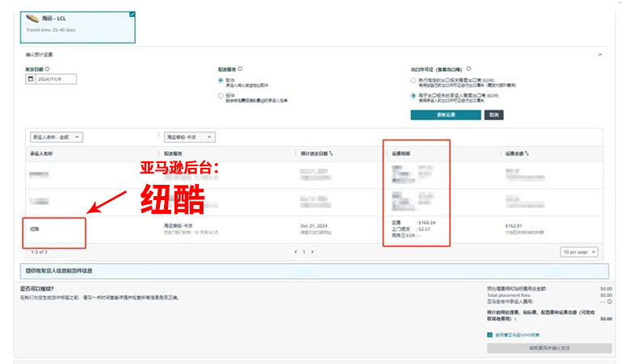Click info icon next to 配送服务

pyautogui.click(x=240, y=69)
